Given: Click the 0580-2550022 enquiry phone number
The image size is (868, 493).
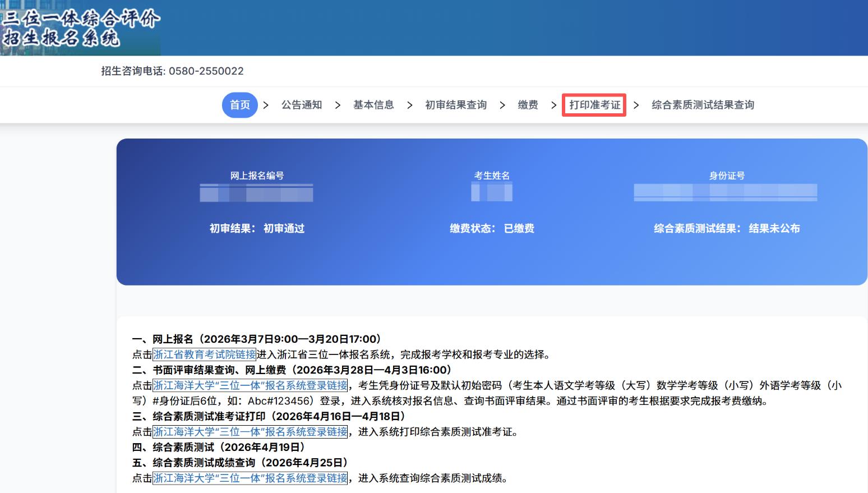Looking at the screenshot, I should (x=206, y=71).
